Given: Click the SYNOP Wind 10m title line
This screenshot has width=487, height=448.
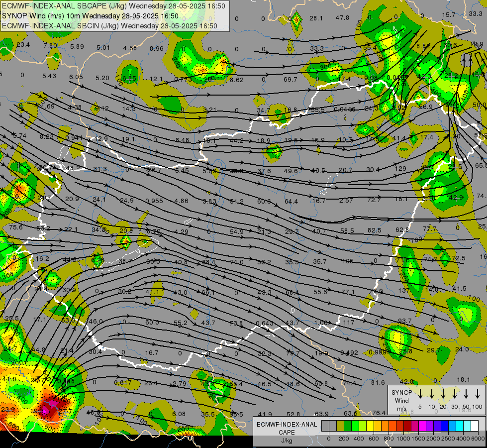Looking at the screenshot, I should pyautogui.click(x=91, y=16).
